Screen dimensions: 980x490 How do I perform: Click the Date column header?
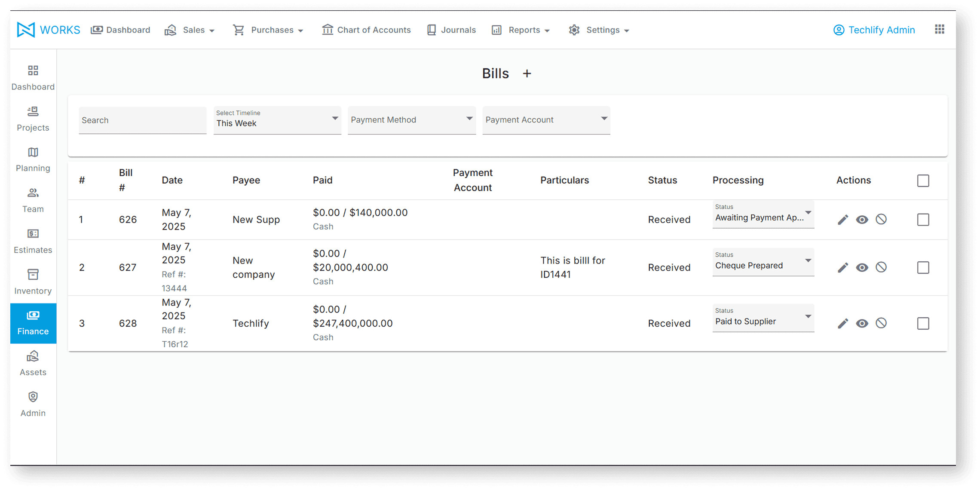(x=172, y=180)
